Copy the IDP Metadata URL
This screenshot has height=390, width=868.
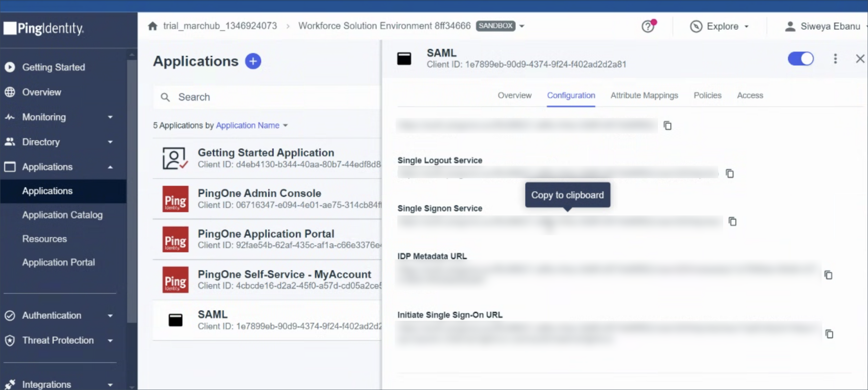tap(828, 275)
